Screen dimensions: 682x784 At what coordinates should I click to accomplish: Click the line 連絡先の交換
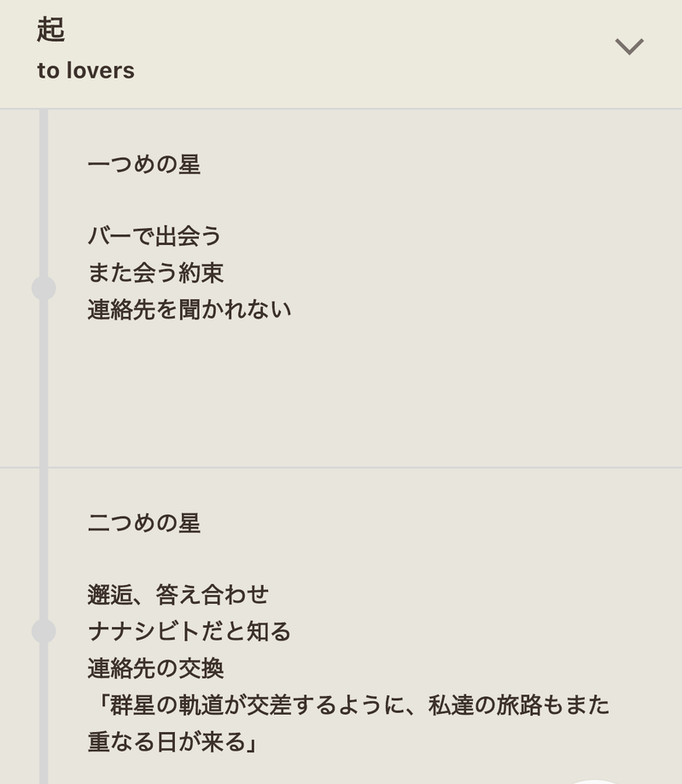(155, 669)
